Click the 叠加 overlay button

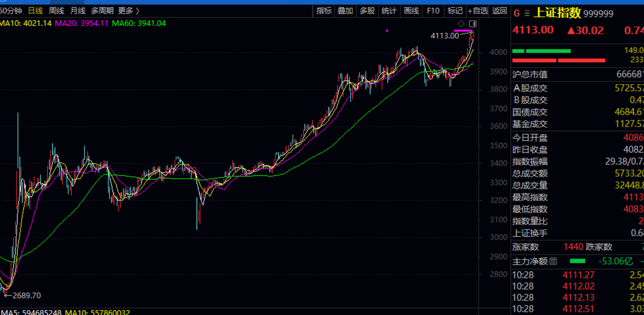pyautogui.click(x=346, y=11)
